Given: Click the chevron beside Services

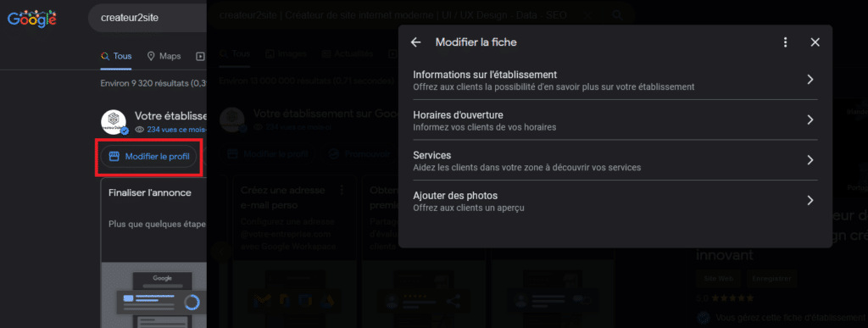Looking at the screenshot, I should (810, 160).
